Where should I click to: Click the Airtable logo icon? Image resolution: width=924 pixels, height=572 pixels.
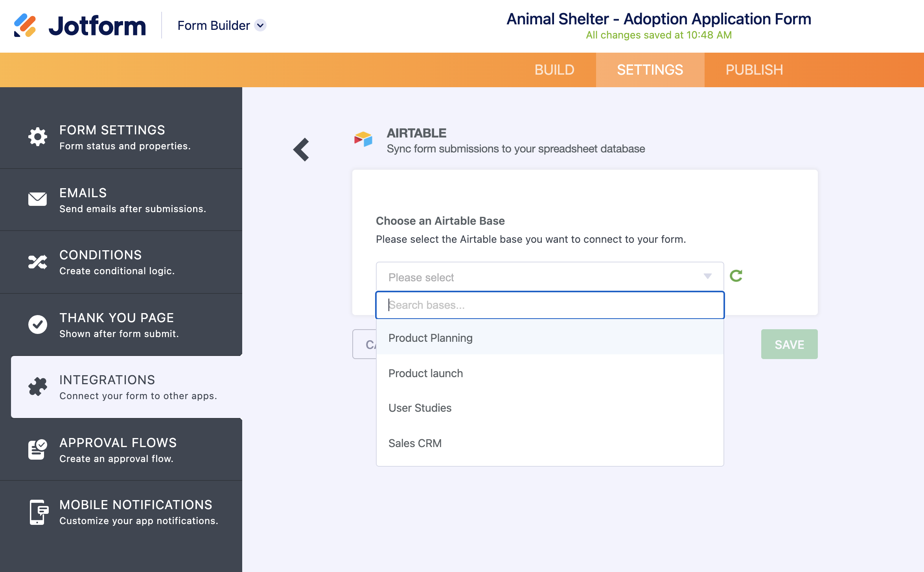363,139
